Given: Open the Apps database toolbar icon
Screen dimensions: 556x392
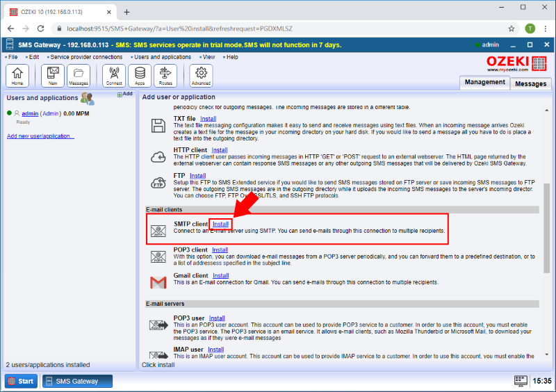Looking at the screenshot, I should point(140,76).
